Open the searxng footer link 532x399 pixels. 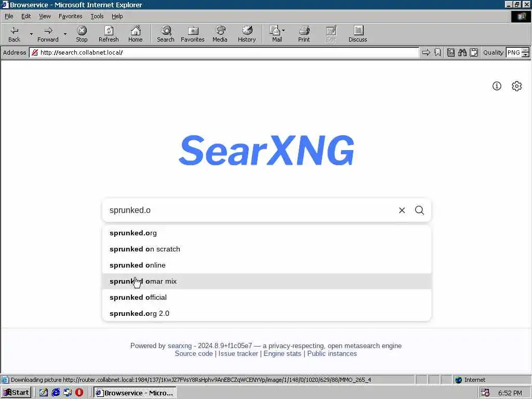pos(179,345)
